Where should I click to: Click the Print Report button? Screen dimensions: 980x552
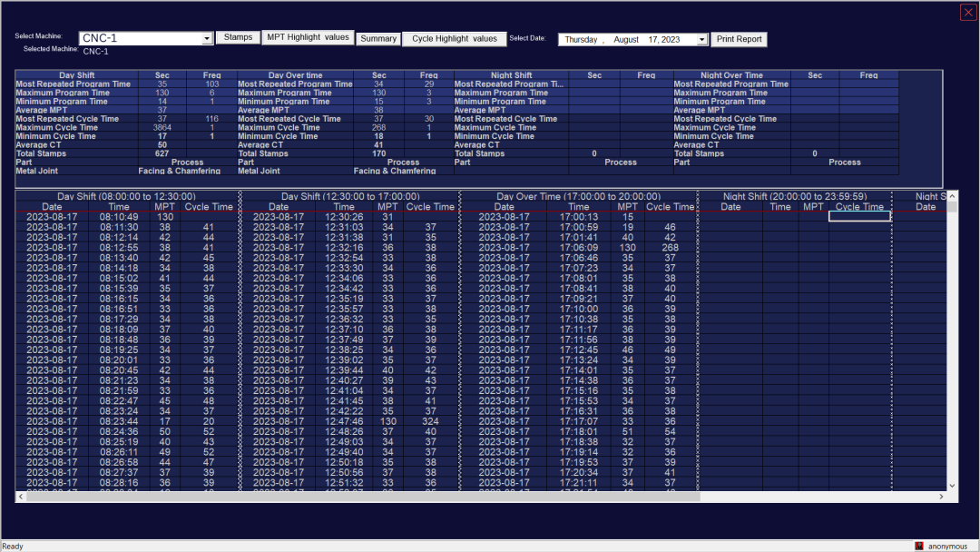coord(739,39)
